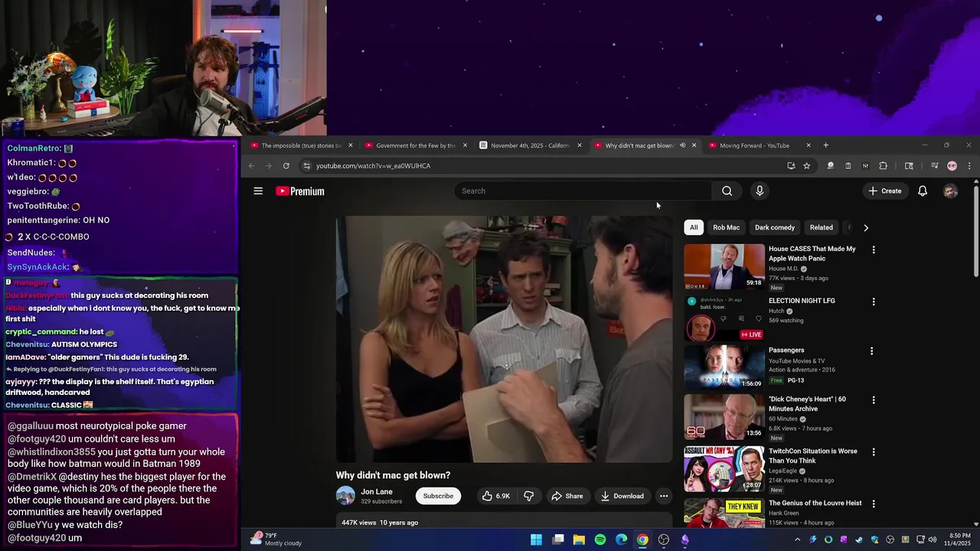Select the Related filter chip
The width and height of the screenshot is (980, 551).
822,227
